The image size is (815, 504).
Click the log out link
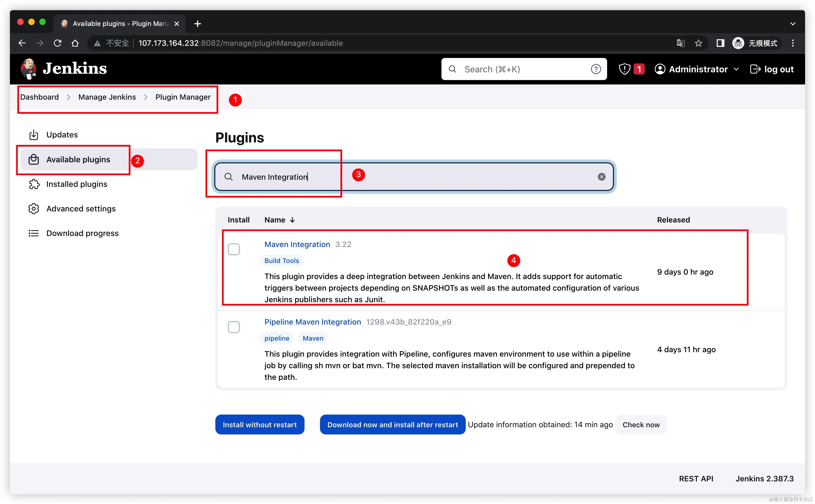(x=772, y=69)
